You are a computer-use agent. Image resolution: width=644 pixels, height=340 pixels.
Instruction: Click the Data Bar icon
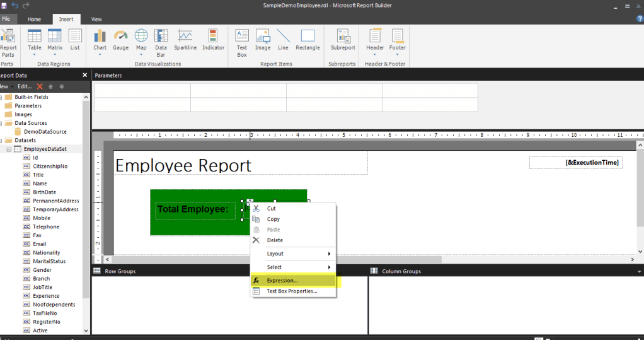pos(161,41)
